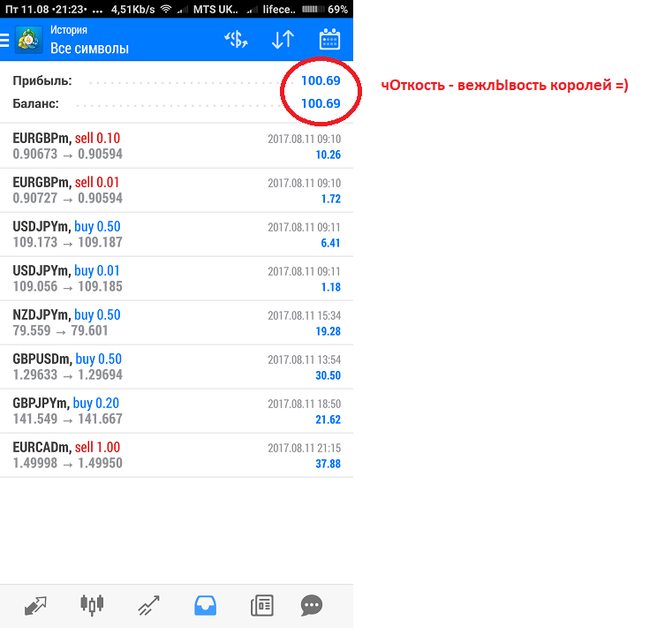Screen dimensions: 672x628
Task: Tap the battery 69% indicator
Action: point(324,9)
